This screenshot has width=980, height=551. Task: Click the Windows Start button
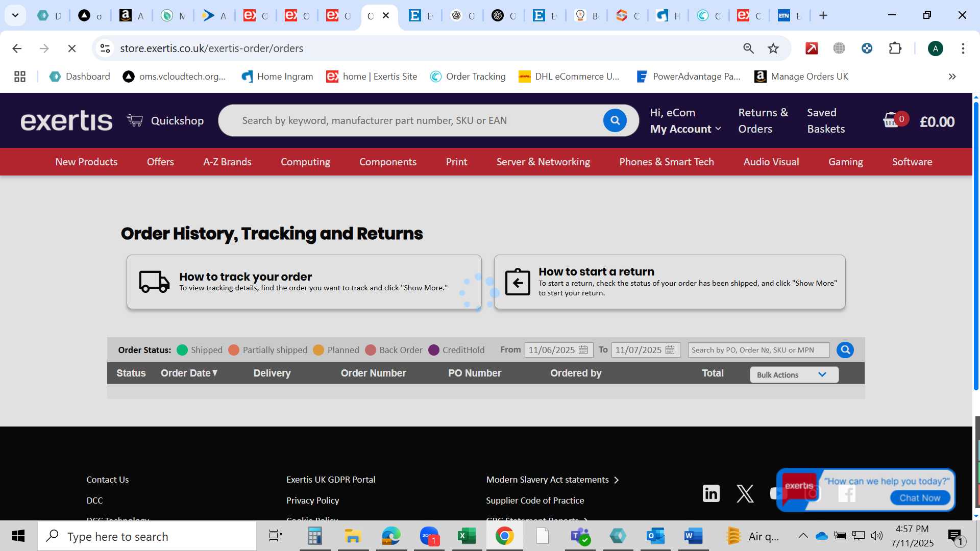point(18,536)
